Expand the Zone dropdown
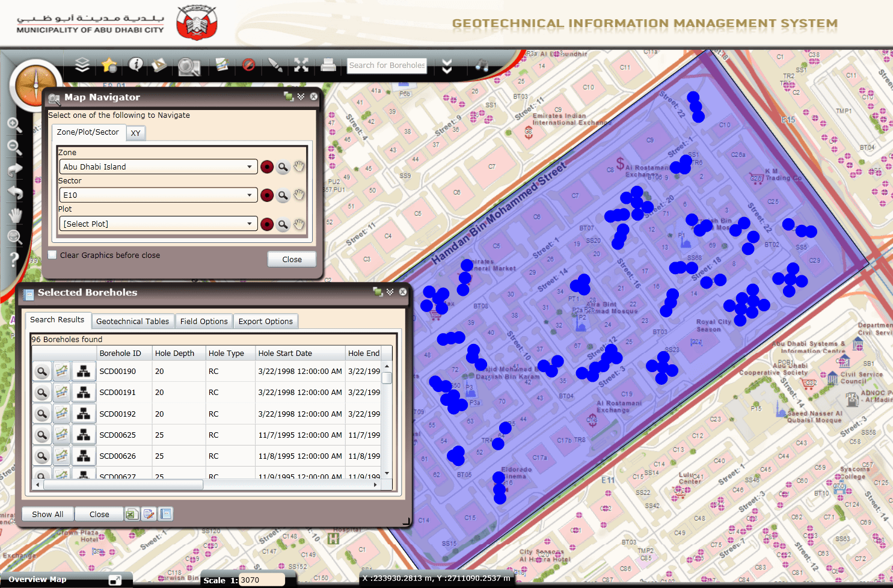Viewport: 893px width, 588px height. click(249, 167)
